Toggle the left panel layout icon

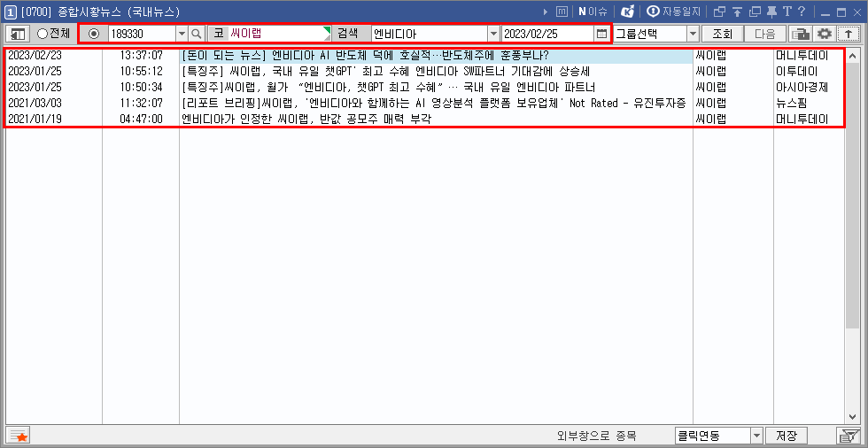[x=18, y=34]
